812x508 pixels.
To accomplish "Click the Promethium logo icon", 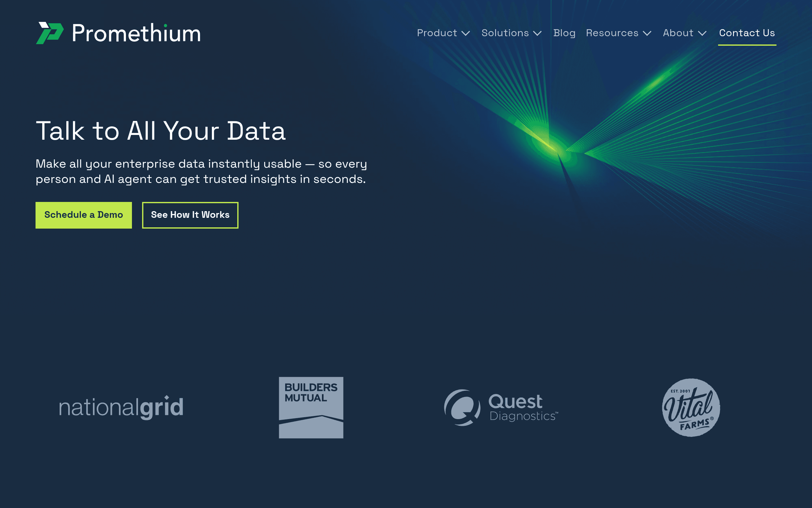I will (x=50, y=33).
